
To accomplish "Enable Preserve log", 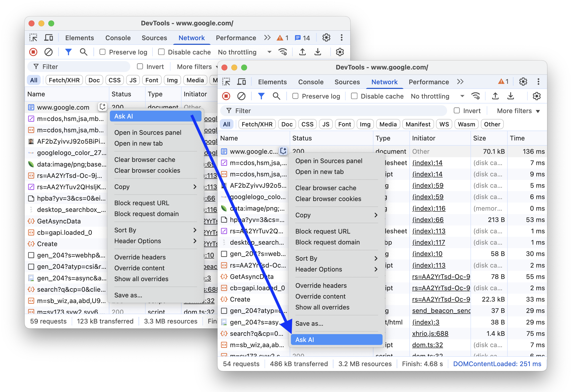I will (x=295, y=96).
